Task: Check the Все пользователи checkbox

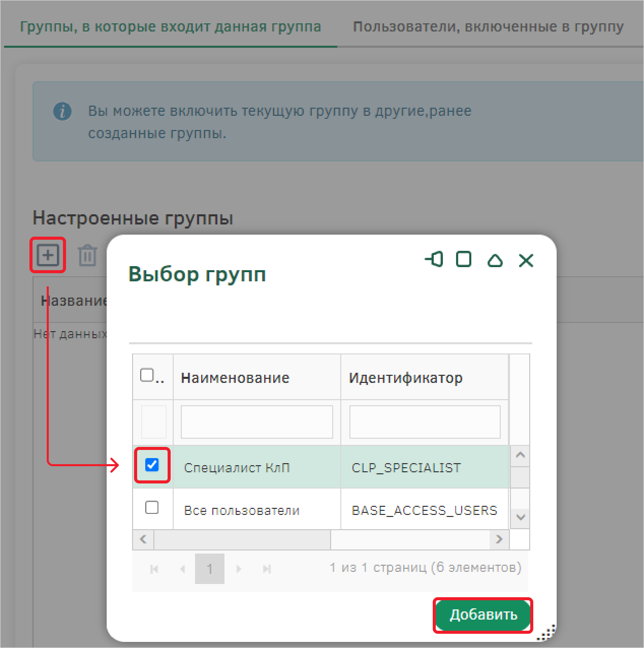Action: click(x=152, y=507)
